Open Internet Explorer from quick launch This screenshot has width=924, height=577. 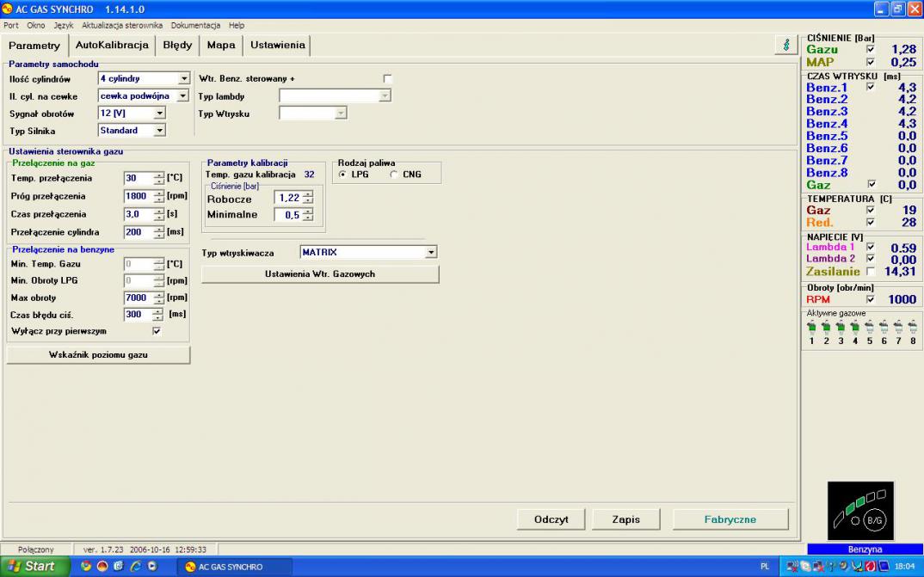(136, 567)
